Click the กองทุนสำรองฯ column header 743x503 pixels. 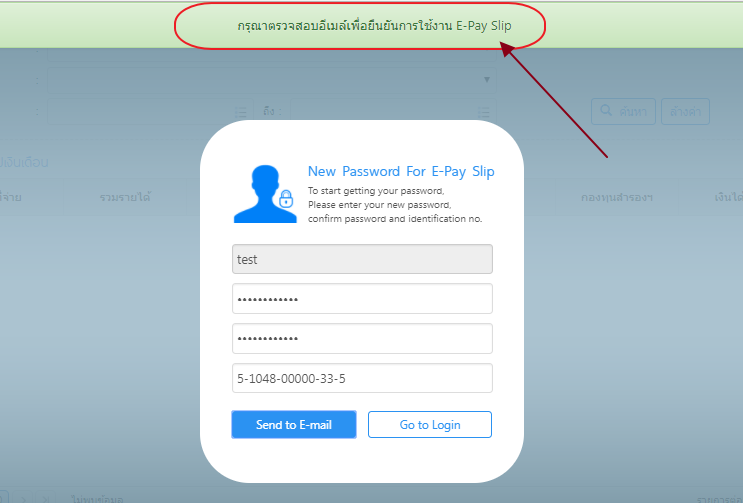click(617, 197)
